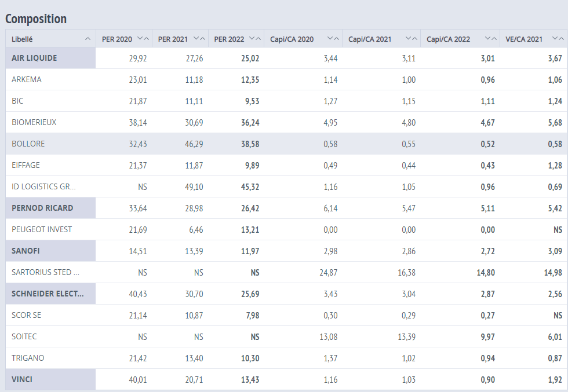Select SARTORIUS VE/CA 2021 value 14,98
The height and width of the screenshot is (392, 568).
[x=553, y=272]
